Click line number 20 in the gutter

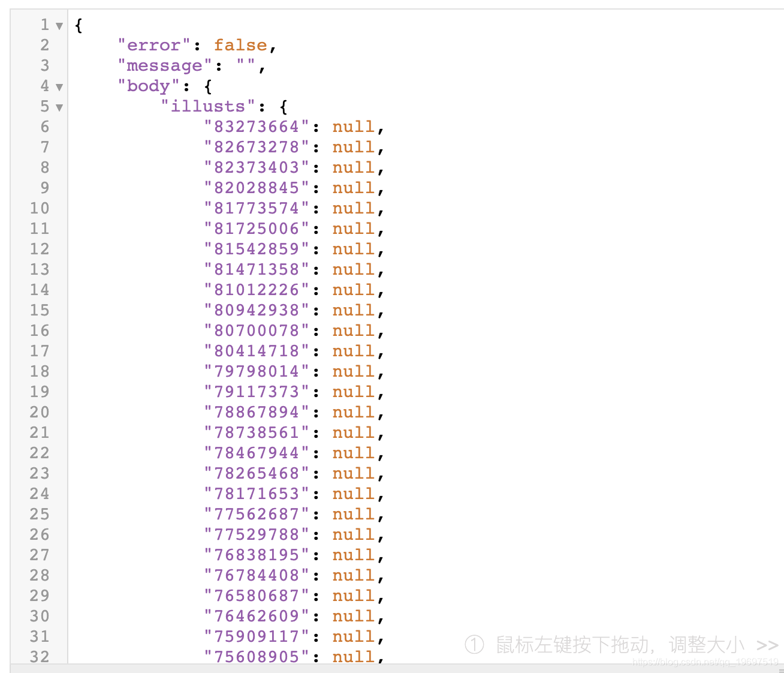(40, 412)
